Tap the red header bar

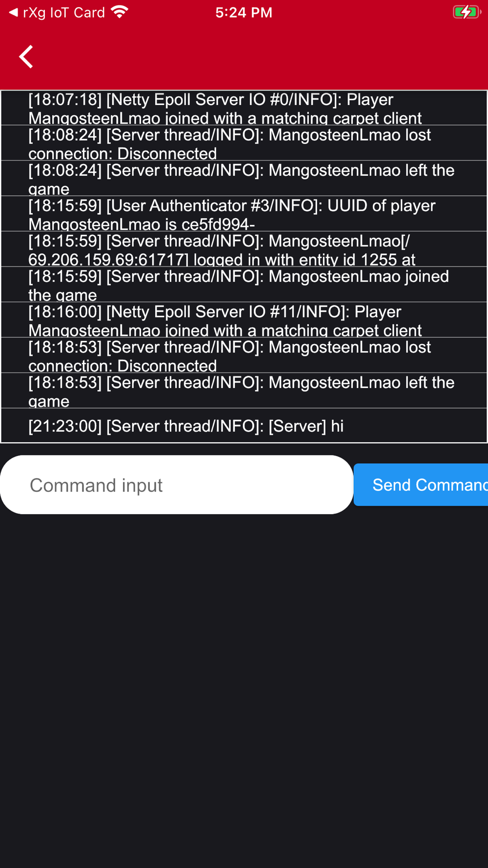coord(244,57)
